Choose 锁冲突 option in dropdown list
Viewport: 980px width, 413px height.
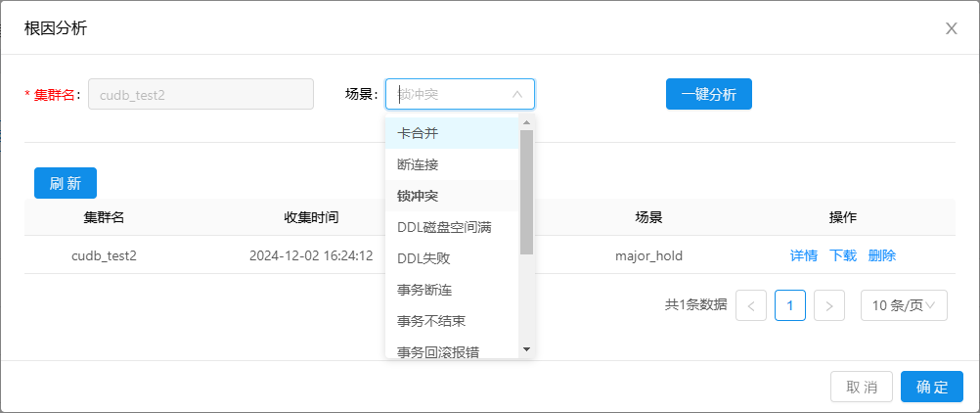(x=453, y=196)
